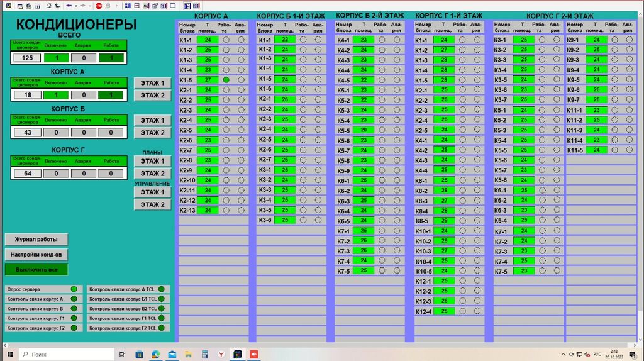The height and width of the screenshot is (361, 644).
Task: Open the Журнал работы log
Action: point(36,239)
